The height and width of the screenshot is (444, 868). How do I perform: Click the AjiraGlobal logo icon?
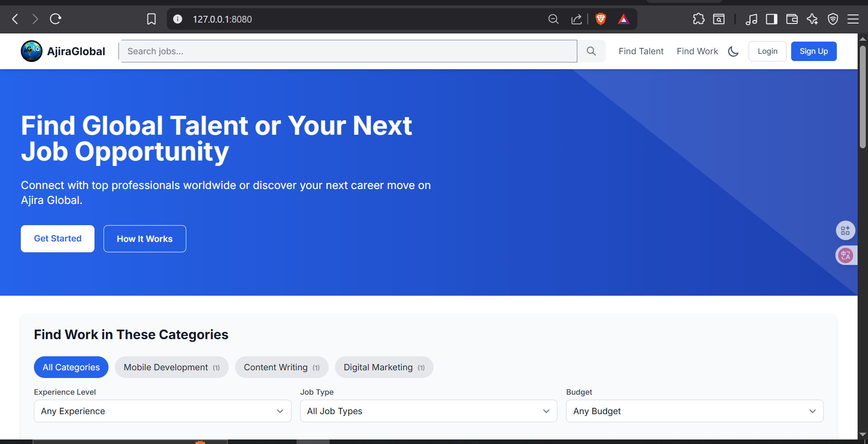point(32,51)
